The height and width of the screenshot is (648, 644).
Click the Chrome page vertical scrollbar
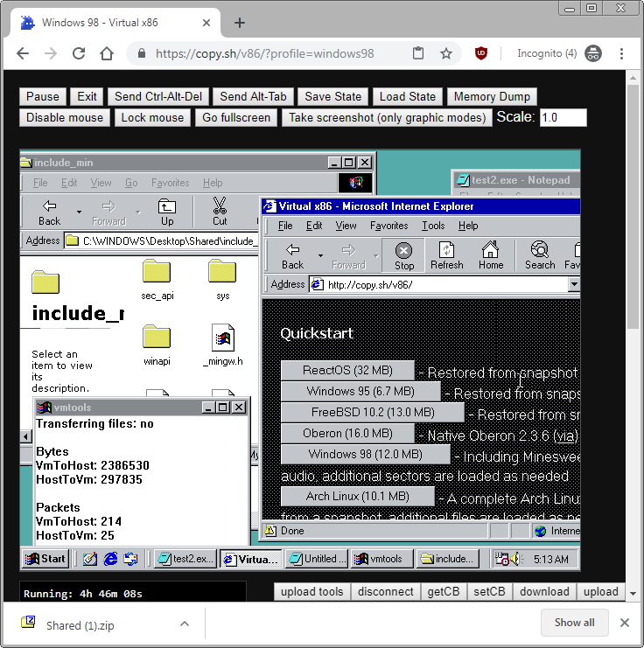pyautogui.click(x=633, y=206)
